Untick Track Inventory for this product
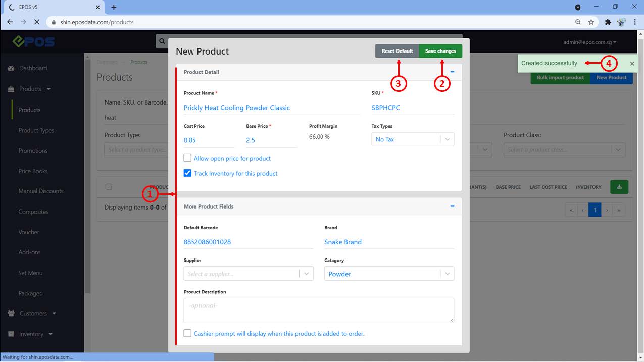This screenshot has width=644, height=362. (187, 173)
